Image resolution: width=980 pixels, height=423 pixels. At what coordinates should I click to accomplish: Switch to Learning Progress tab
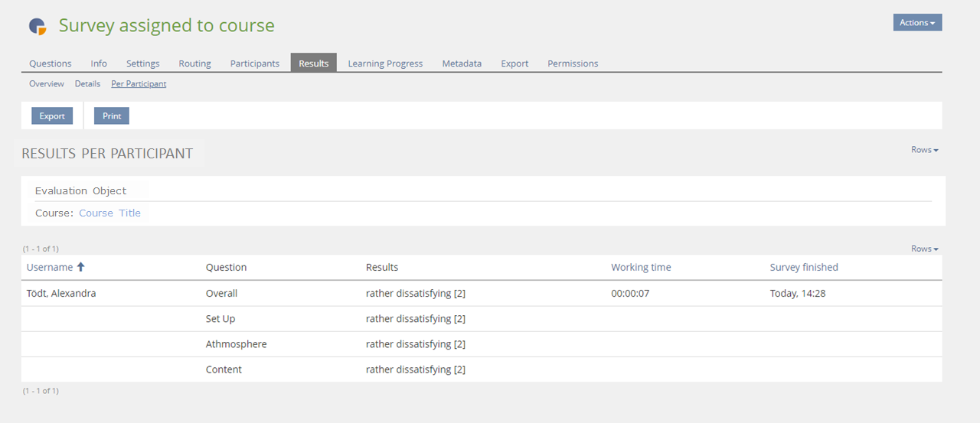(385, 63)
